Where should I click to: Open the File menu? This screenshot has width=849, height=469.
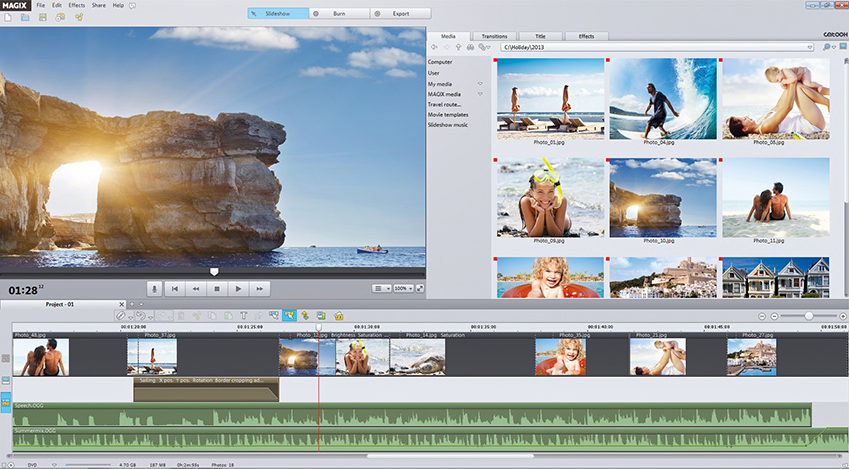(x=41, y=5)
